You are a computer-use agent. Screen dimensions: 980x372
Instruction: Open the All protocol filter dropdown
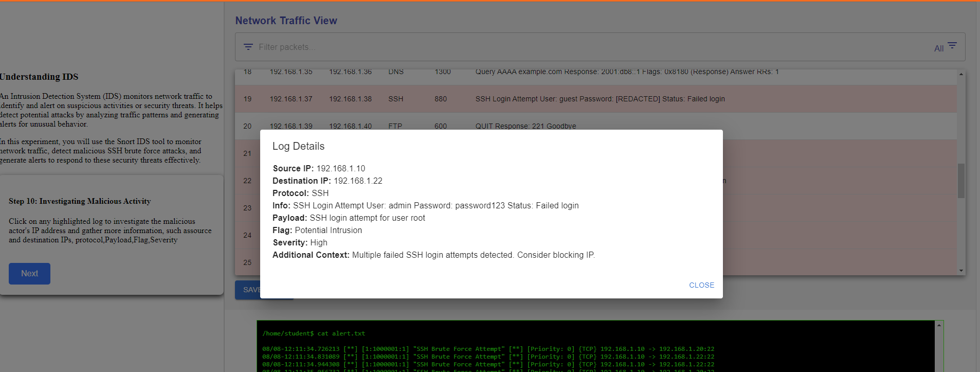pos(939,48)
